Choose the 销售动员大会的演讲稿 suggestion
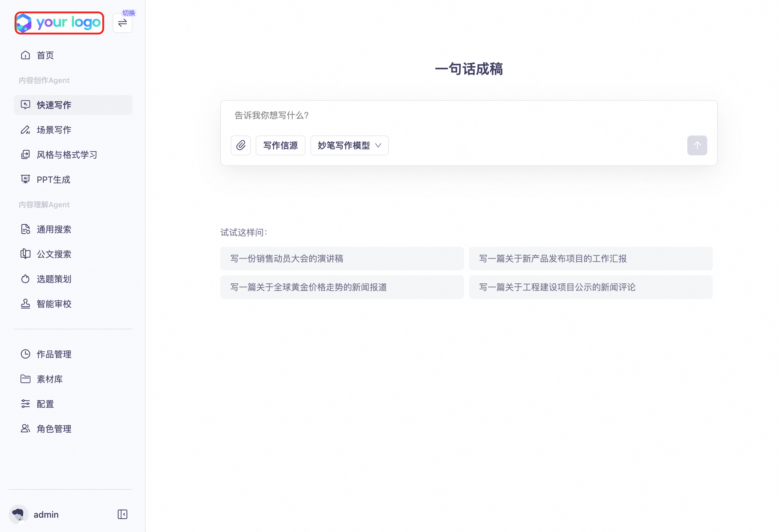The image size is (780, 532). coord(342,259)
